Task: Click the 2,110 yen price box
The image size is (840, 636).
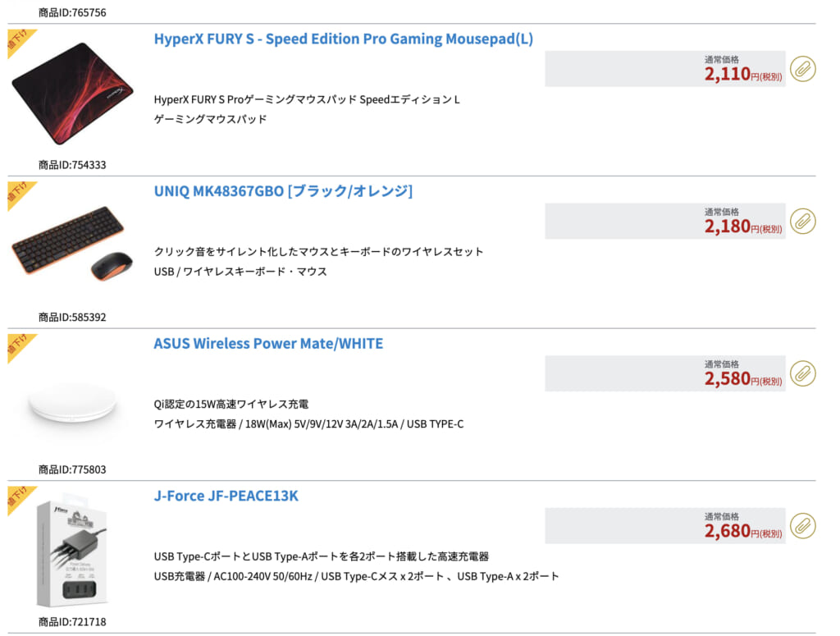Action: pyautogui.click(x=664, y=69)
